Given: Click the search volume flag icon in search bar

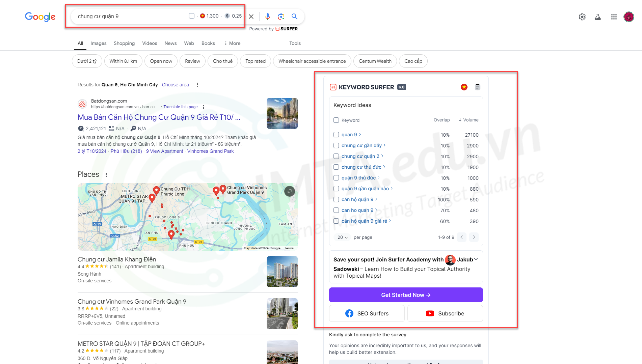Looking at the screenshot, I should pos(203,16).
